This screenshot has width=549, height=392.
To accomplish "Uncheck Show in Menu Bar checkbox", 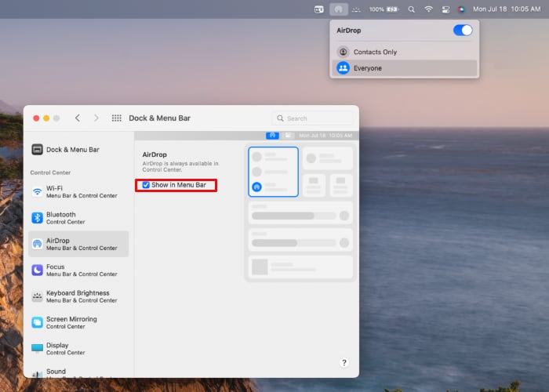I will tap(146, 185).
